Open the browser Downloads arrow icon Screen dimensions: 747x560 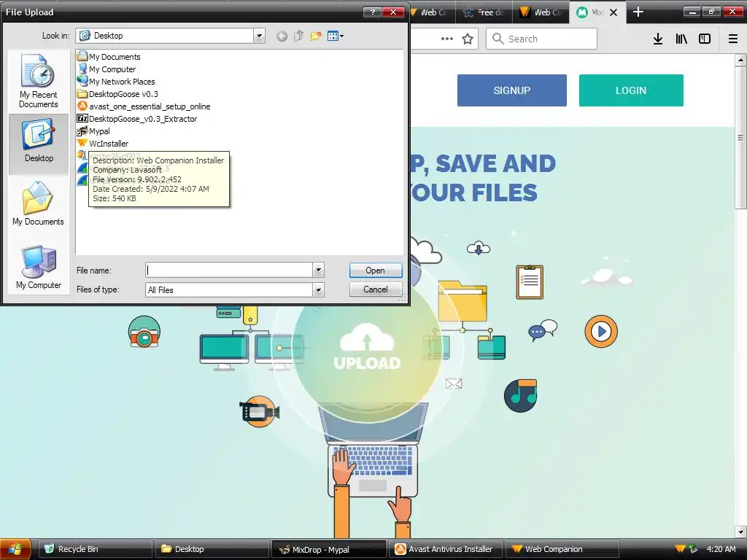658,39
